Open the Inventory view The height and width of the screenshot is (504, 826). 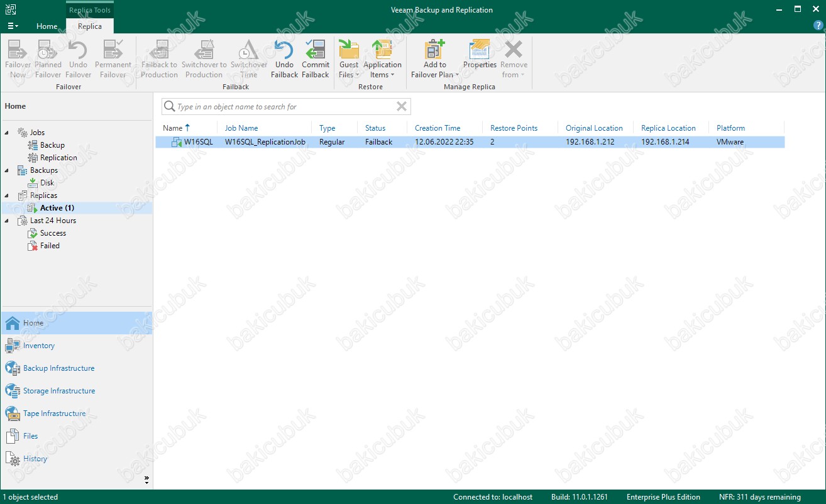point(76,346)
